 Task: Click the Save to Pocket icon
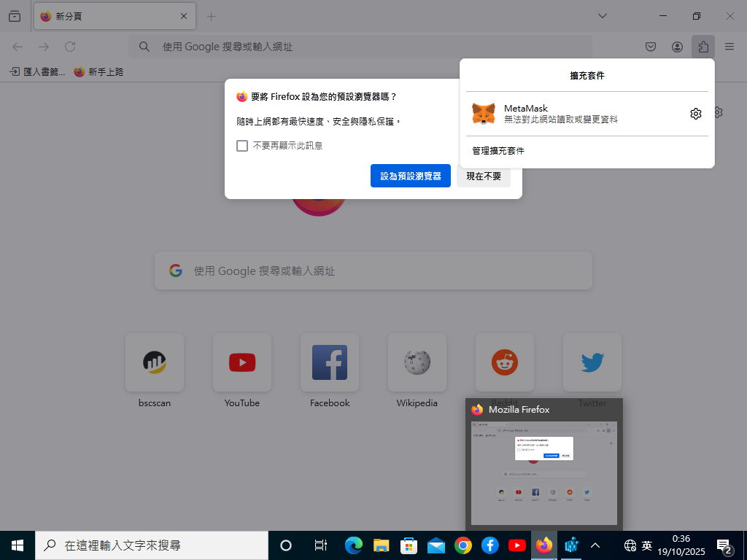(x=651, y=47)
